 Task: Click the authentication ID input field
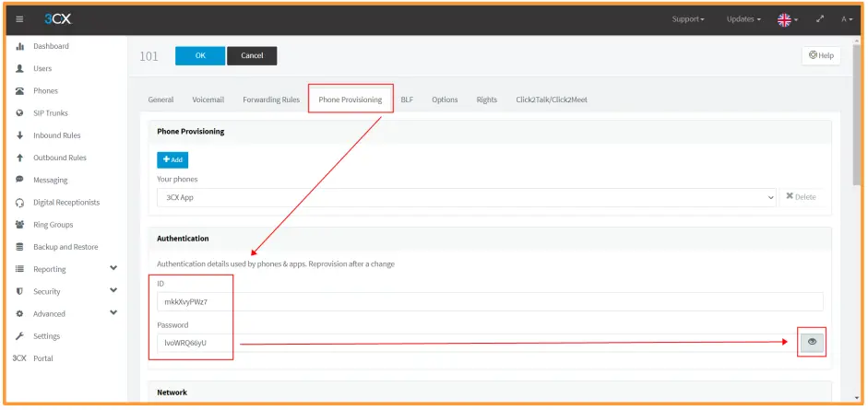click(490, 301)
